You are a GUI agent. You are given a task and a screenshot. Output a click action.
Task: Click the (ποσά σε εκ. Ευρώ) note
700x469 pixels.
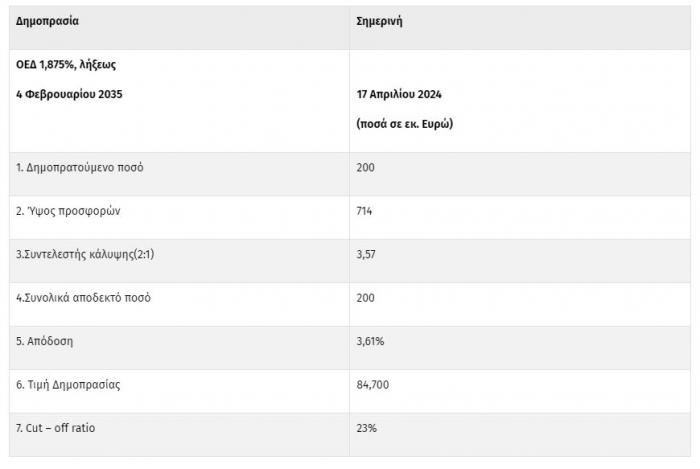404,124
